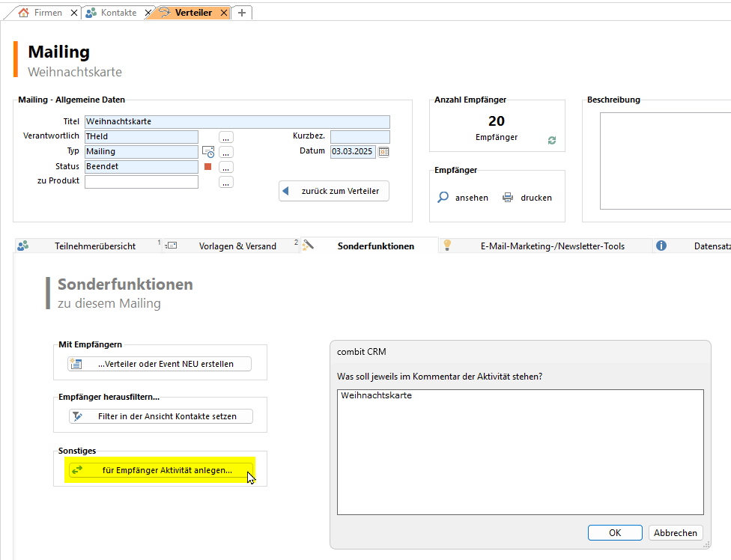Click the red Status color indicator

click(x=208, y=167)
